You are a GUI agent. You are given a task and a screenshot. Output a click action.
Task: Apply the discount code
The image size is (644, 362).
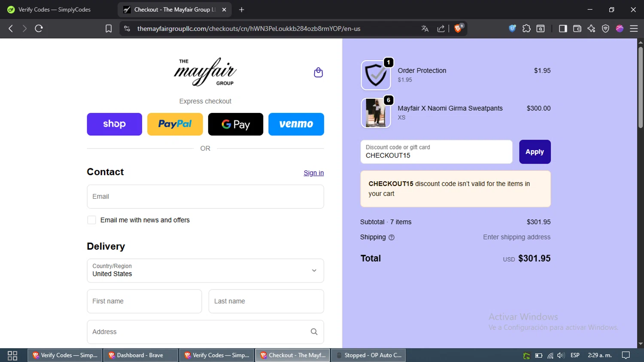tap(535, 152)
